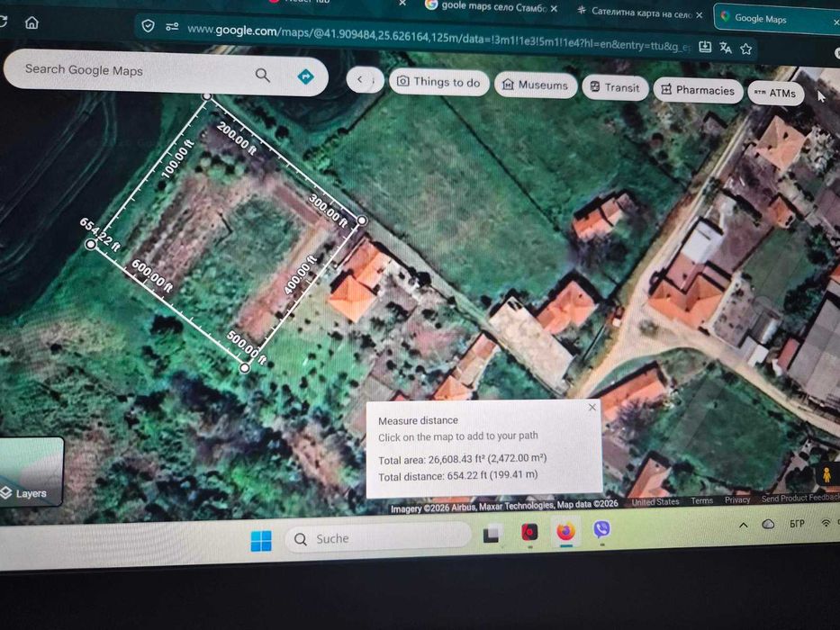Viewport: 840px width, 630px height.
Task: Open site permissions icon in address bar
Action: pos(172,26)
